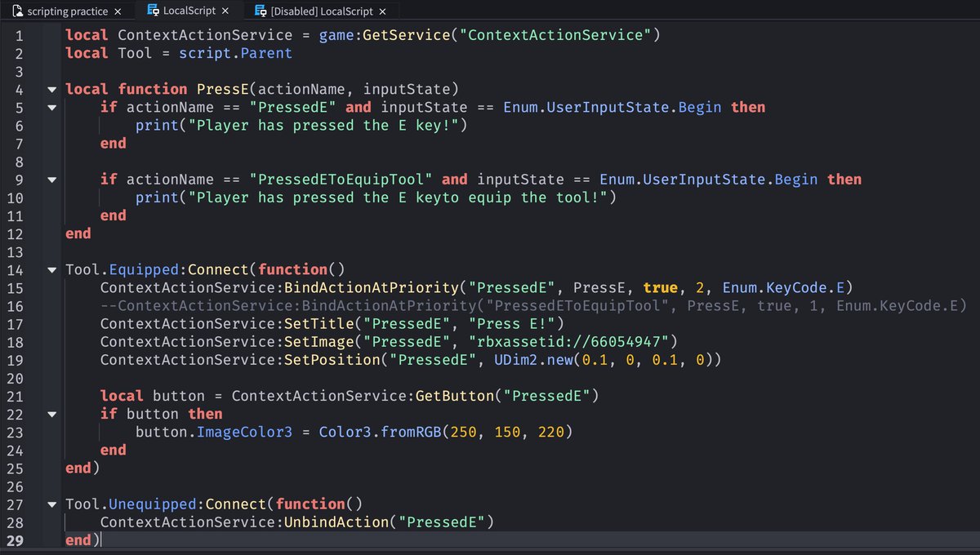Click the "PressedEToEquipTool" string on line 9
Image resolution: width=980 pixels, height=555 pixels.
click(341, 179)
